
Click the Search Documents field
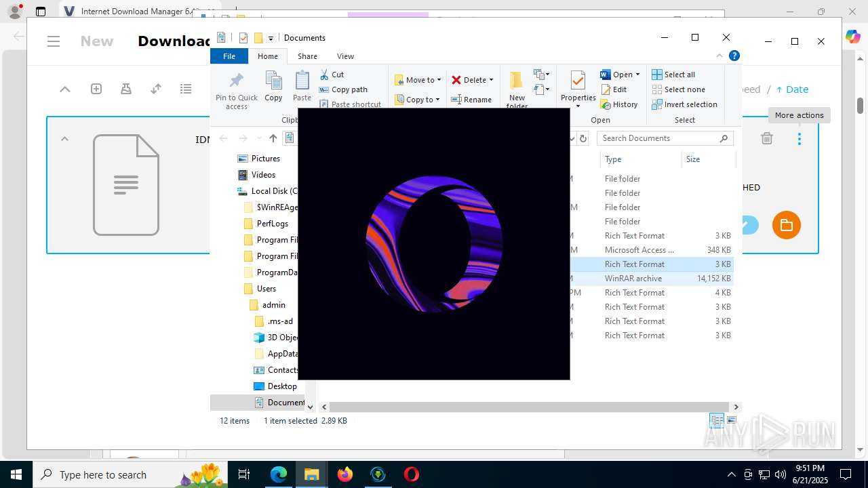click(x=665, y=138)
